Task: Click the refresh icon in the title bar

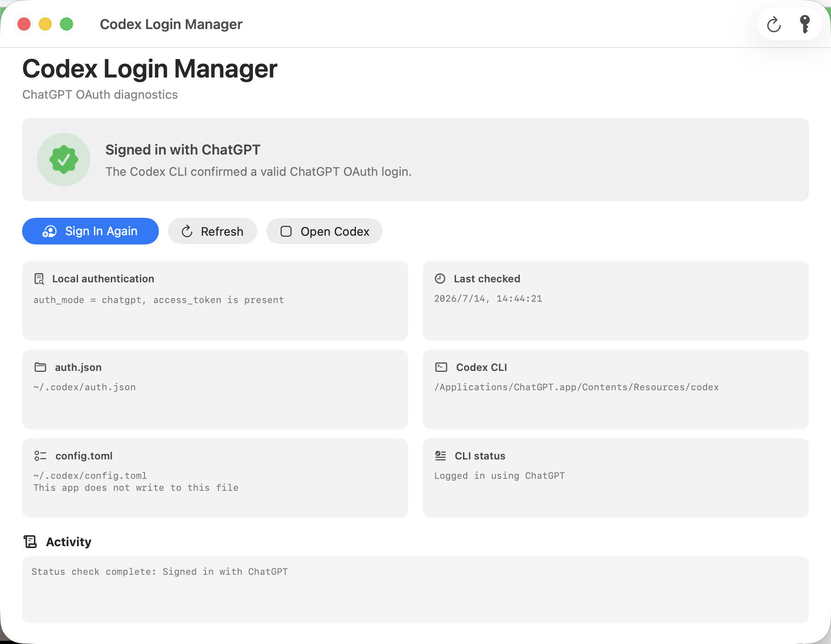Action: pos(774,24)
